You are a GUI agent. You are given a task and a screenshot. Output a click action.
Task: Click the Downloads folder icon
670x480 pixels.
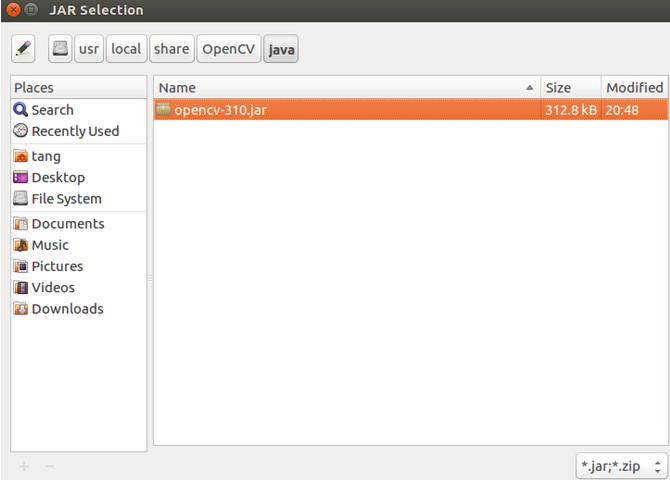click(20, 309)
